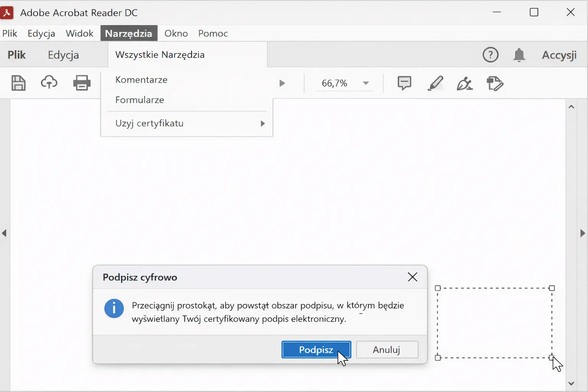Open the notifications bell icon
The height and width of the screenshot is (392, 588).
[519, 55]
